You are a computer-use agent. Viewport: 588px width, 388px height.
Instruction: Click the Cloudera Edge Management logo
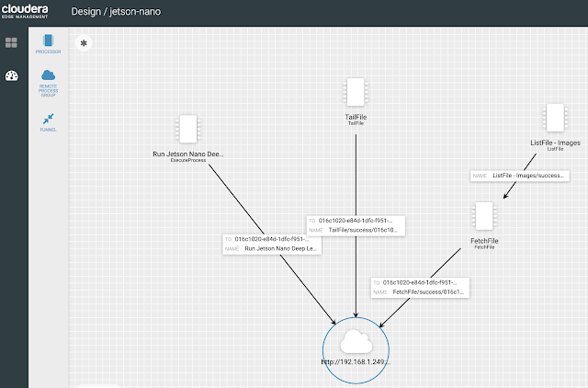tap(25, 11)
